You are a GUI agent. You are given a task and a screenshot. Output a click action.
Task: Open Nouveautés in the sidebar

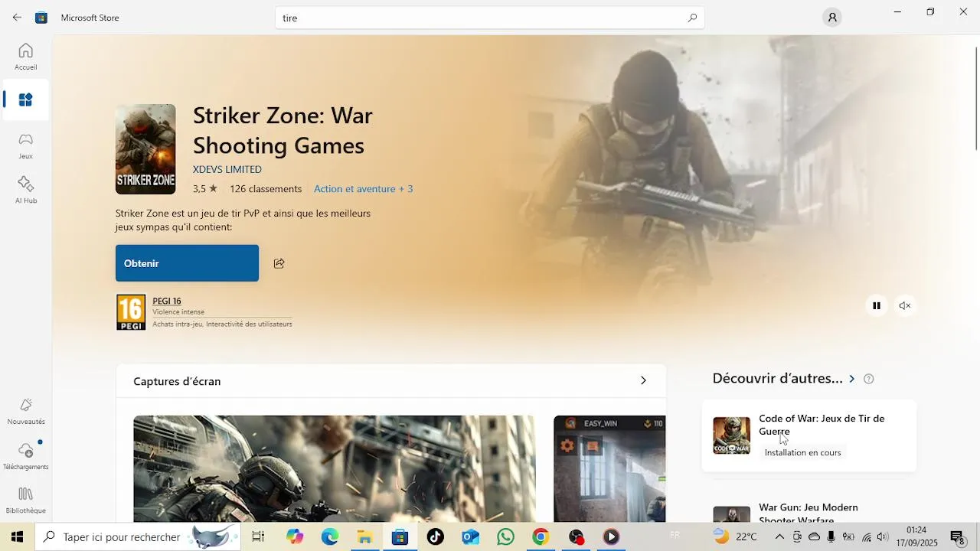(x=25, y=411)
